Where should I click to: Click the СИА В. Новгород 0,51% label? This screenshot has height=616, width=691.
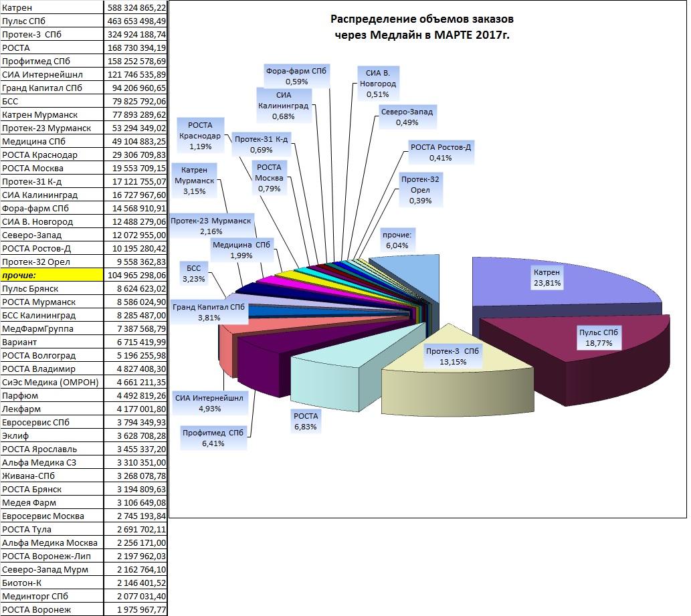pyautogui.click(x=378, y=84)
